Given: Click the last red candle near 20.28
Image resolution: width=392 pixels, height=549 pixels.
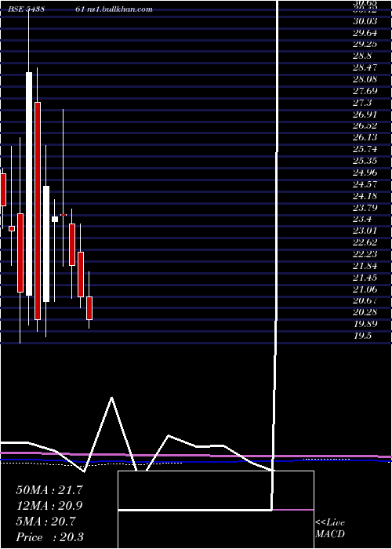Looking at the screenshot, I should click(89, 308).
